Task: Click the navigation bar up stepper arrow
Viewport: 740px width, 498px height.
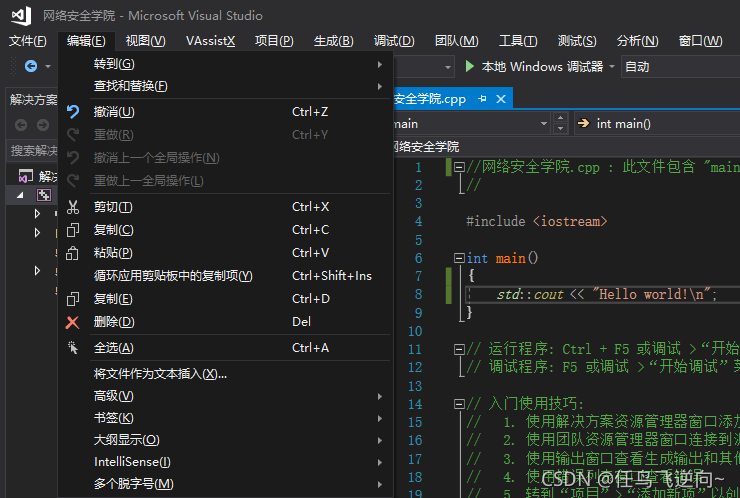Action: pos(560,118)
